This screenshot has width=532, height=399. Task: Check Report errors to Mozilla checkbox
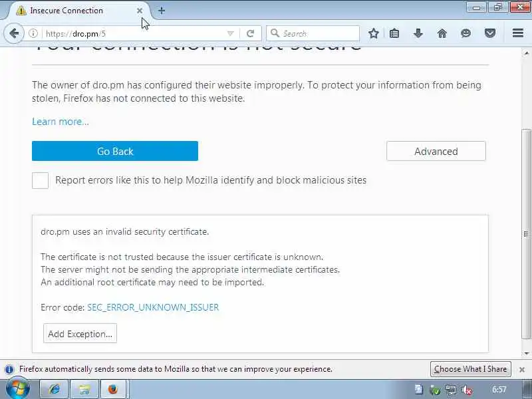point(40,180)
